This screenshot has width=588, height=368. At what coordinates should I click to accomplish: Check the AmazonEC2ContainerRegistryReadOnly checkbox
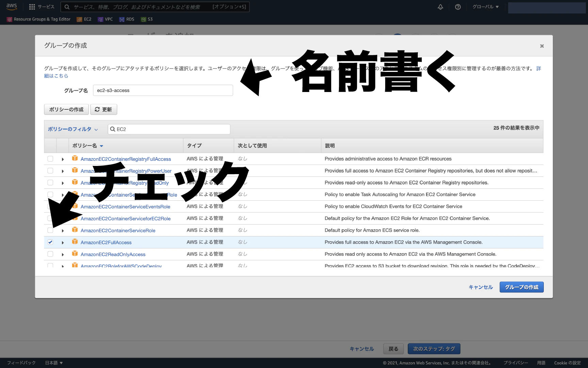coord(50,183)
